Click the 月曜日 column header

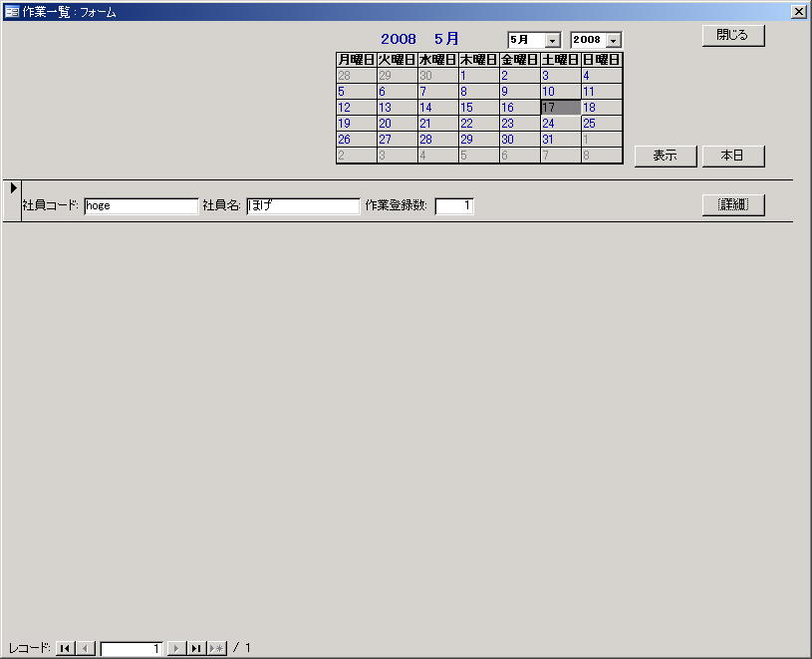click(x=357, y=60)
